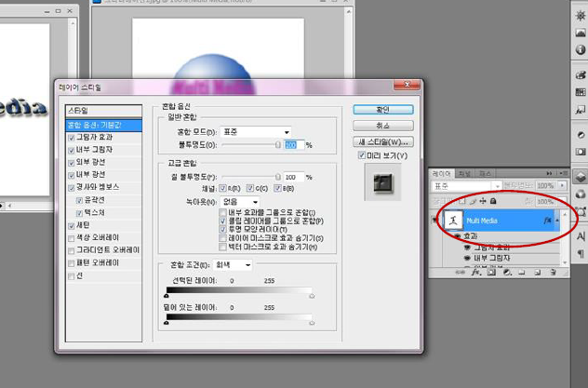Image resolution: width=588 pixels, height=388 pixels.
Task: Enable the 패턴 오버레이 checkbox
Action: click(72, 263)
